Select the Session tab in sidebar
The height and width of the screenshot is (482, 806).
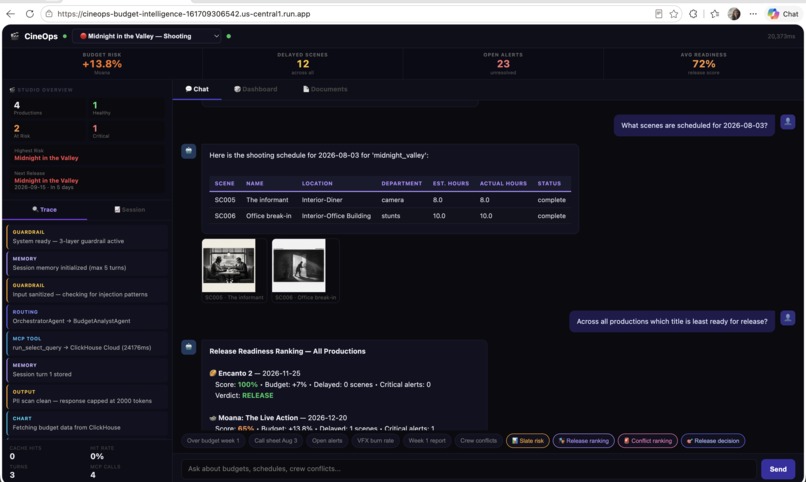(130, 209)
